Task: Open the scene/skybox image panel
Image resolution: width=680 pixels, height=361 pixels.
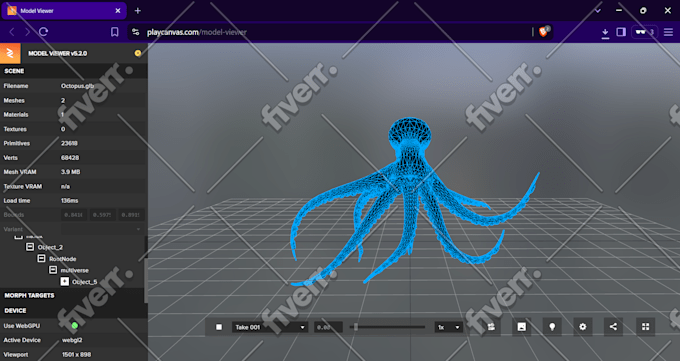Action: tap(522, 327)
